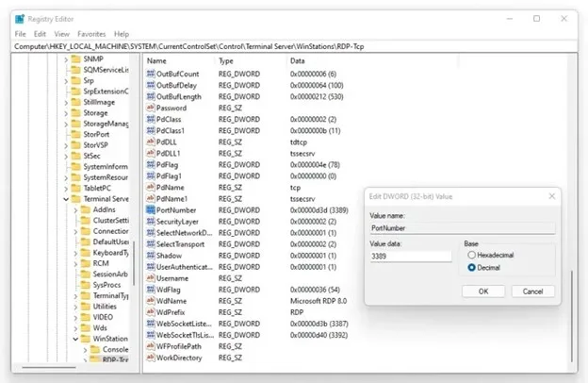Open the Help menu
Screen dimensions: 588x383
click(122, 34)
